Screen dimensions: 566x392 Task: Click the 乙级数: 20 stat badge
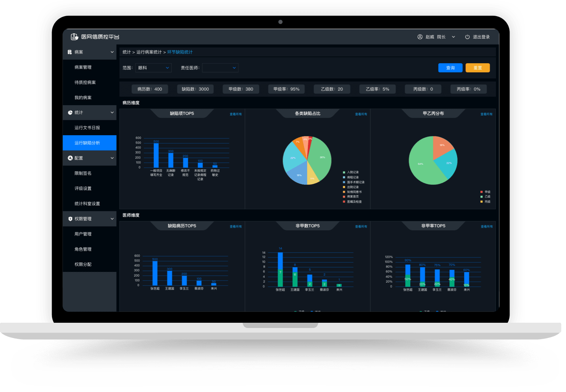[x=332, y=89]
